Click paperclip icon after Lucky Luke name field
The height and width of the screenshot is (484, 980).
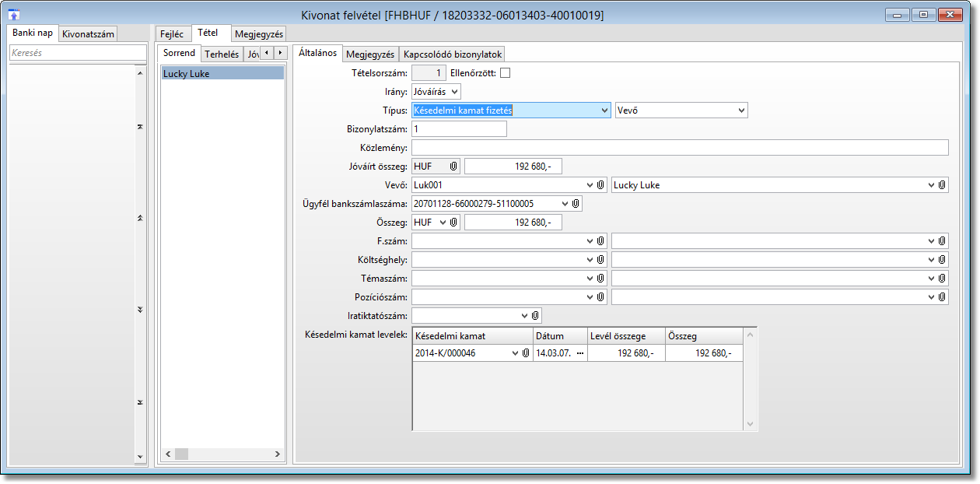click(x=942, y=185)
